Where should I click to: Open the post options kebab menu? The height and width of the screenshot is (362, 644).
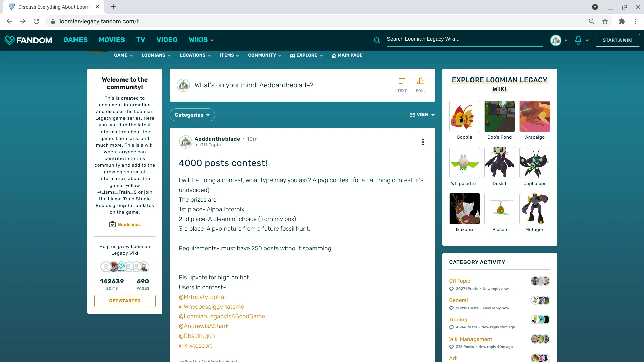[422, 142]
